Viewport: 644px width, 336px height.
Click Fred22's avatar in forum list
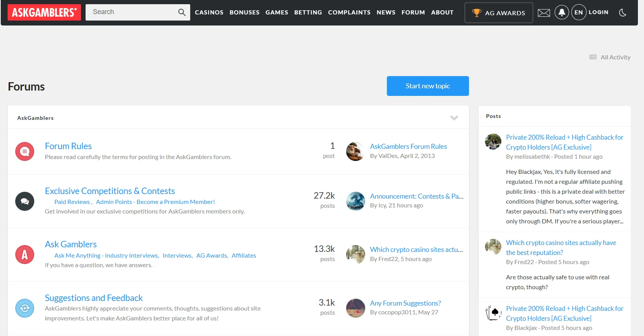coord(356,255)
